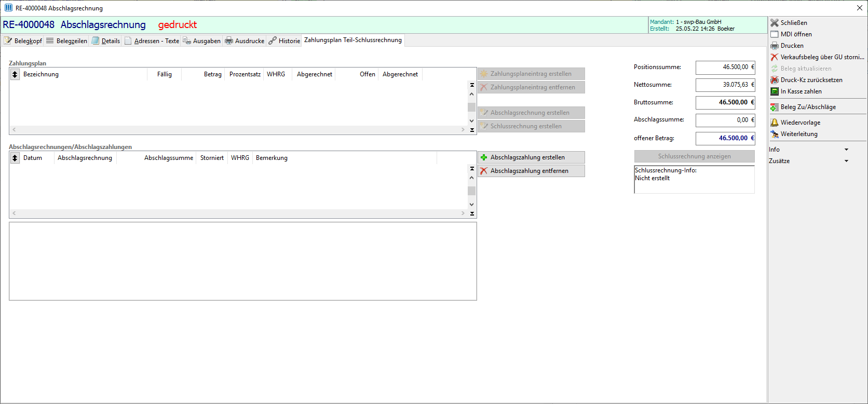This screenshot has width=868, height=404.
Task: Jump to bottom of Abschlagsrechnungen list
Action: pos(472,213)
